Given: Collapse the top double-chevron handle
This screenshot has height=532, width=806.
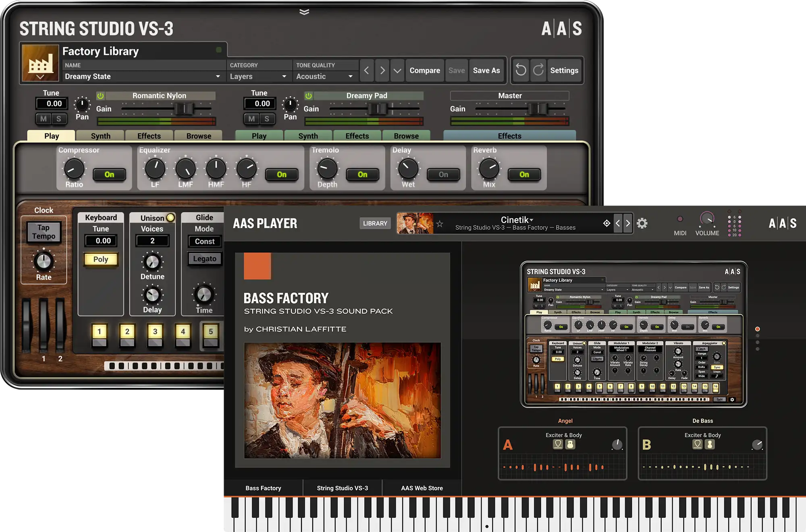Looking at the screenshot, I should tap(304, 12).
